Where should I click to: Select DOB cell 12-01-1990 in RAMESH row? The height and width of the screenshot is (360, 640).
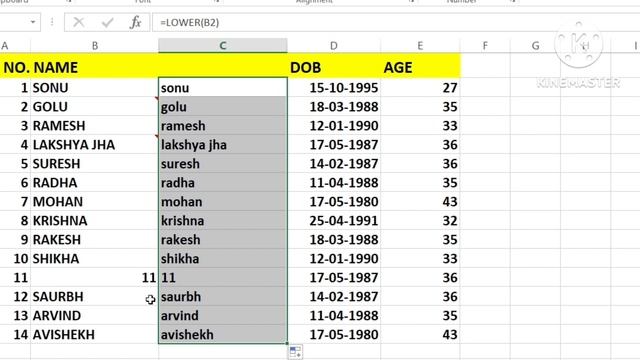pos(334,125)
